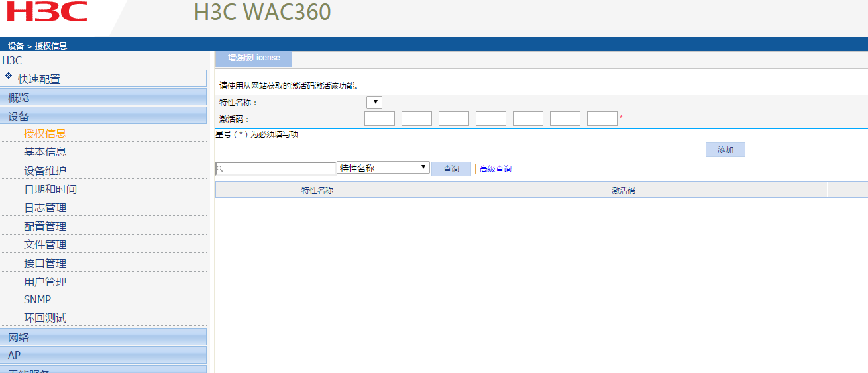
Task: Click the 添加 add button
Action: 726,150
